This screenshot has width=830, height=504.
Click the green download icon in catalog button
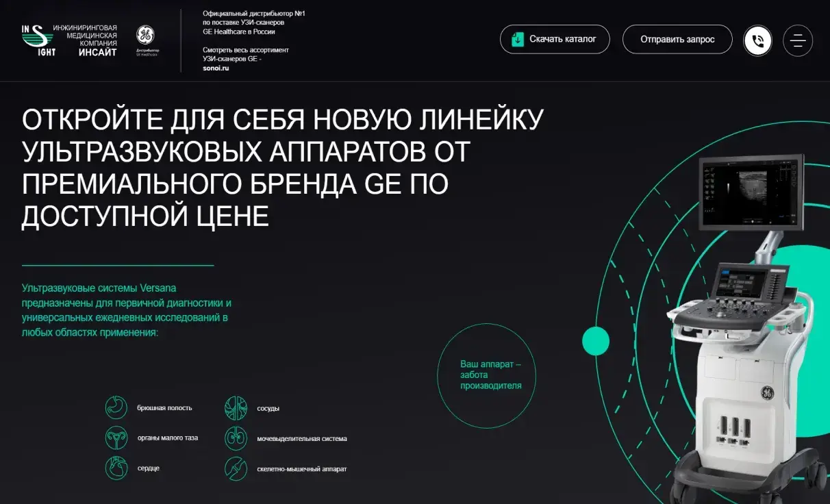click(x=518, y=39)
